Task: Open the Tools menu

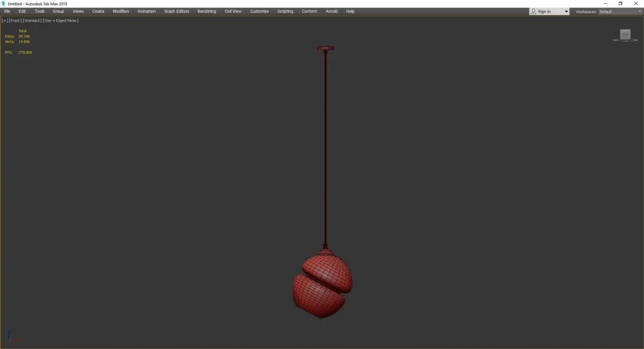Action: [x=40, y=11]
